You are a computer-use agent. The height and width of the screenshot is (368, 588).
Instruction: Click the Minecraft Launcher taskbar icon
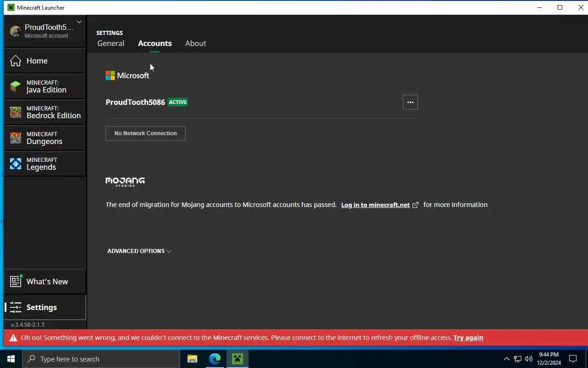coord(237,359)
